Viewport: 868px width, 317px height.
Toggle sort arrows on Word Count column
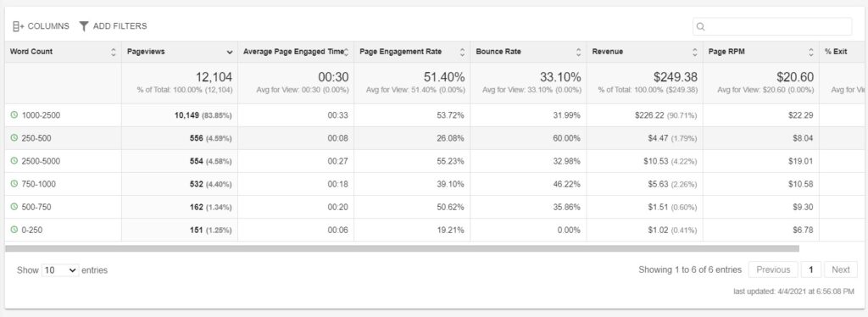[114, 52]
